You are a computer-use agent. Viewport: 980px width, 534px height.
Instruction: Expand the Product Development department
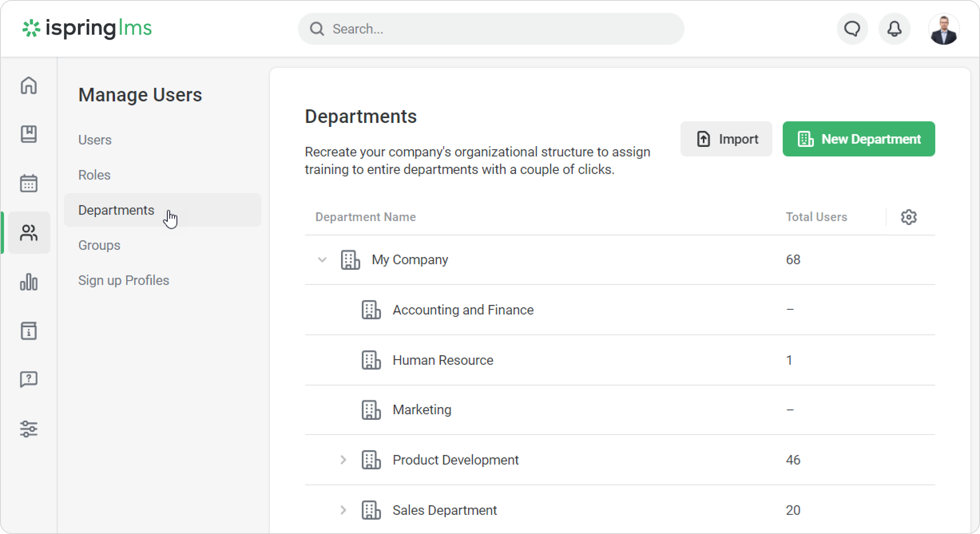(x=343, y=460)
